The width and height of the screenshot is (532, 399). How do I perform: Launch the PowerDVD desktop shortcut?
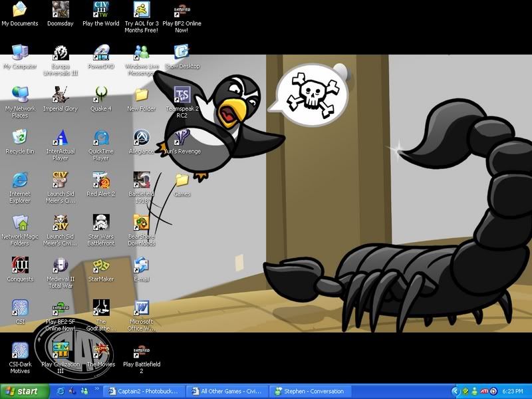(x=101, y=57)
